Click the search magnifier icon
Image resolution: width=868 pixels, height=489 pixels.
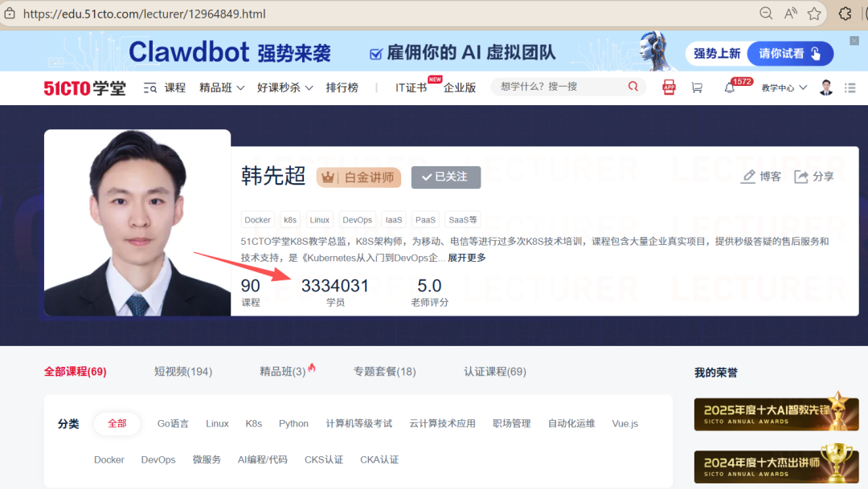(633, 86)
